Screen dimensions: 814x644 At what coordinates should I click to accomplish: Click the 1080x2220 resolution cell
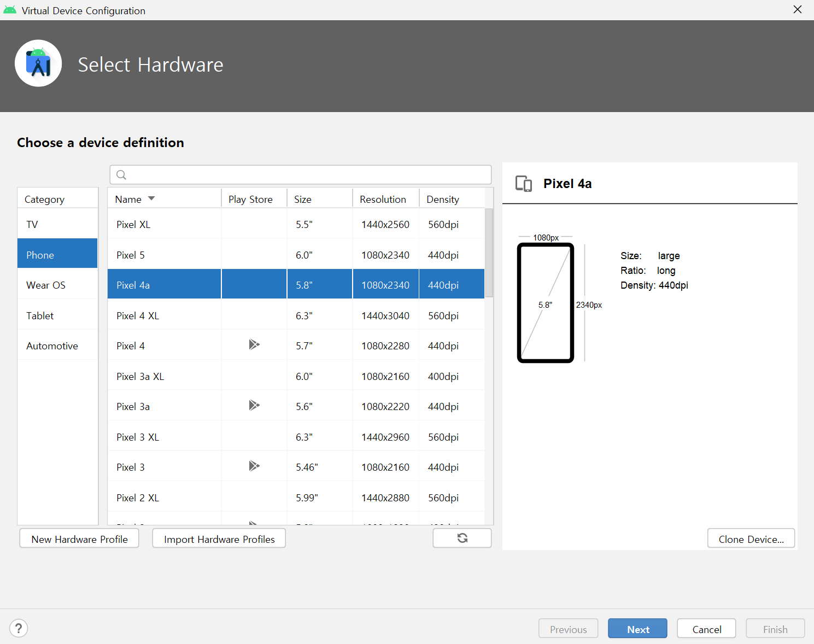(385, 406)
